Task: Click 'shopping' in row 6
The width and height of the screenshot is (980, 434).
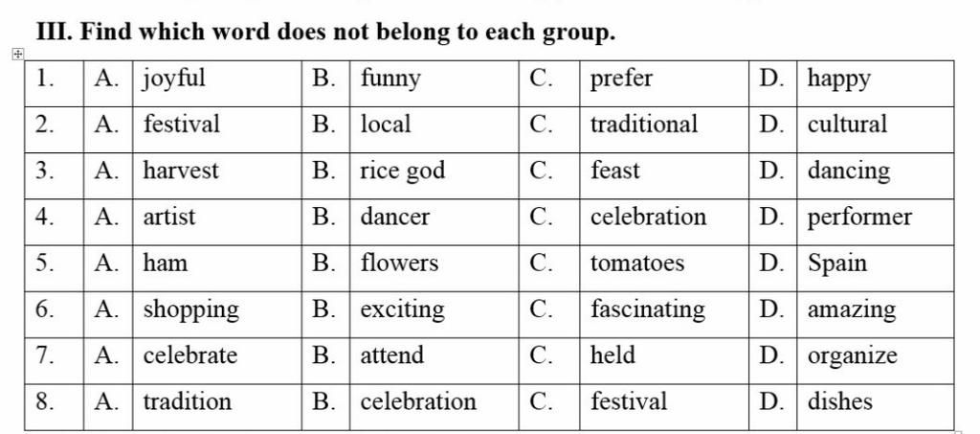Action: (x=190, y=310)
